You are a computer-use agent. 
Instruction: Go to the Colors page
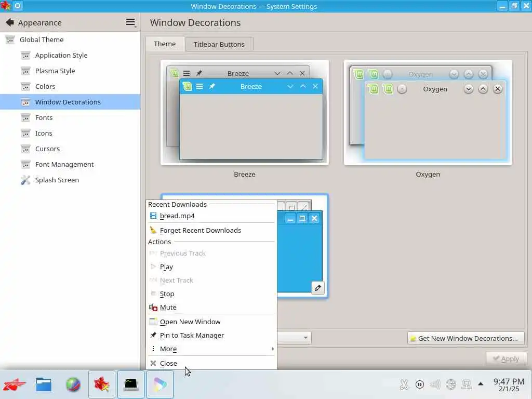tap(70, 87)
